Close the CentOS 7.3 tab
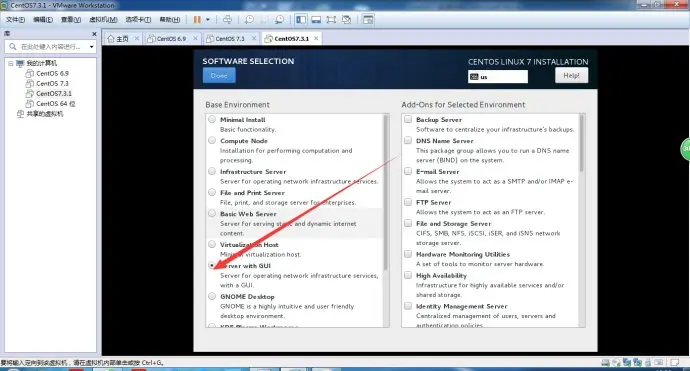690x371 pixels. point(254,39)
